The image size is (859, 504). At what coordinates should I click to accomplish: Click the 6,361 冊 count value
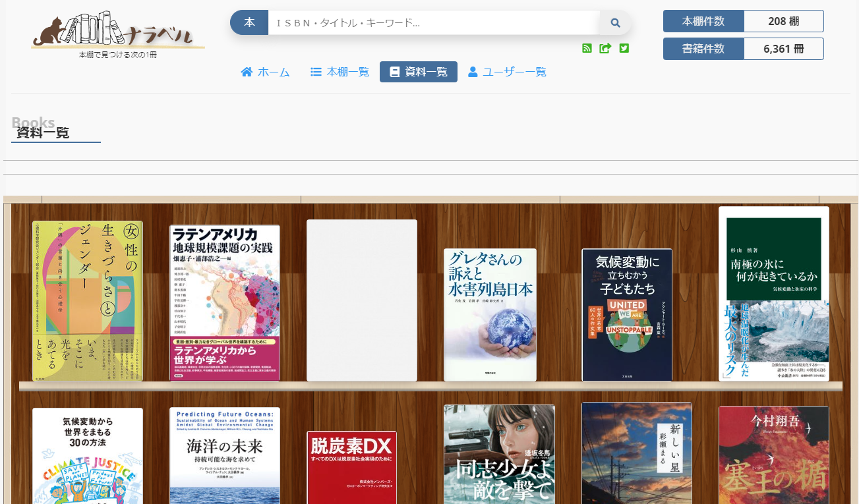coord(784,49)
